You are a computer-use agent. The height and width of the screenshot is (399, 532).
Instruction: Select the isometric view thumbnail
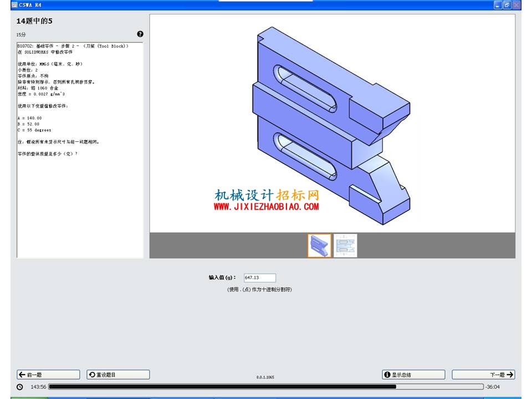pos(319,245)
